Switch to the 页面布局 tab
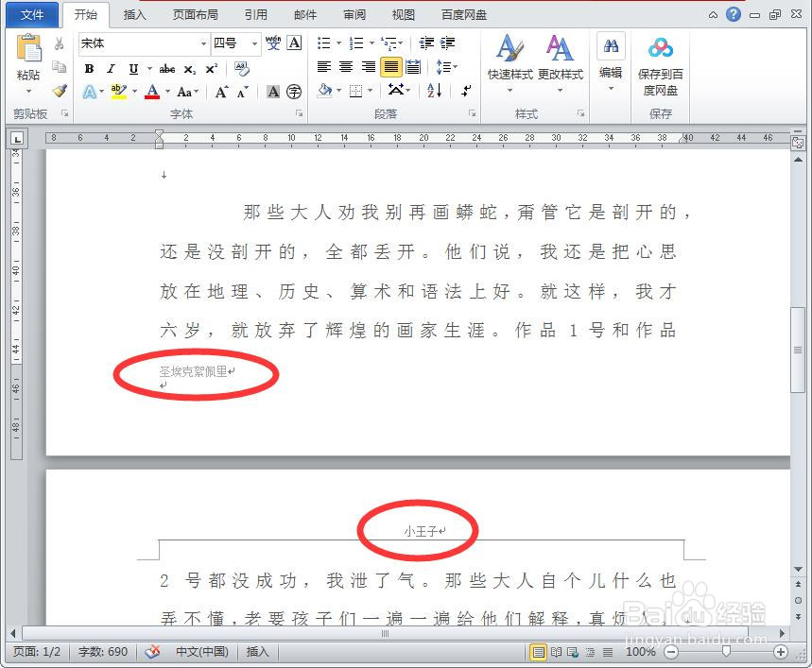The image size is (812, 668). click(196, 14)
